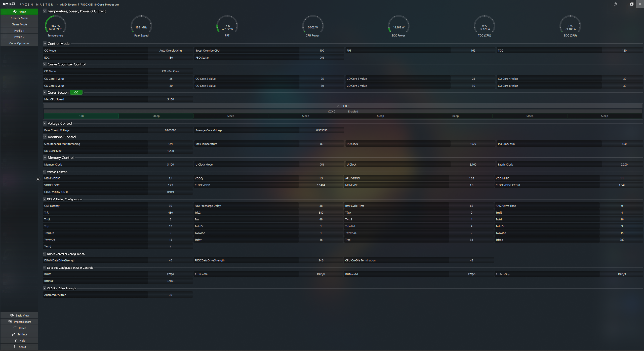Click CCX 0 Enabled status
This screenshot has width=644, height=351.
353,111
